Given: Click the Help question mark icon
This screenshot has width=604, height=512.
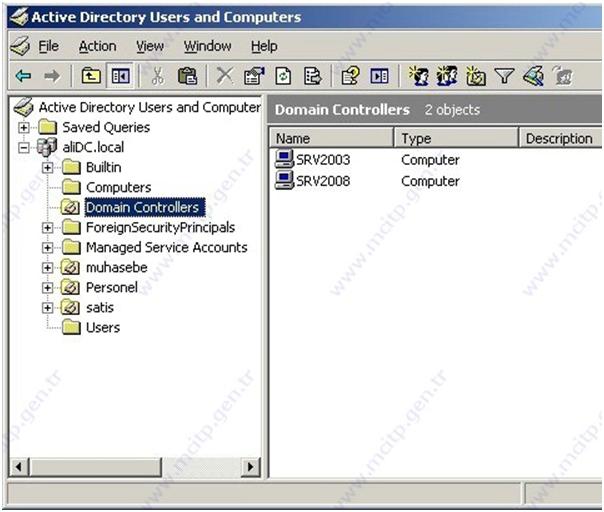Looking at the screenshot, I should [x=350, y=76].
